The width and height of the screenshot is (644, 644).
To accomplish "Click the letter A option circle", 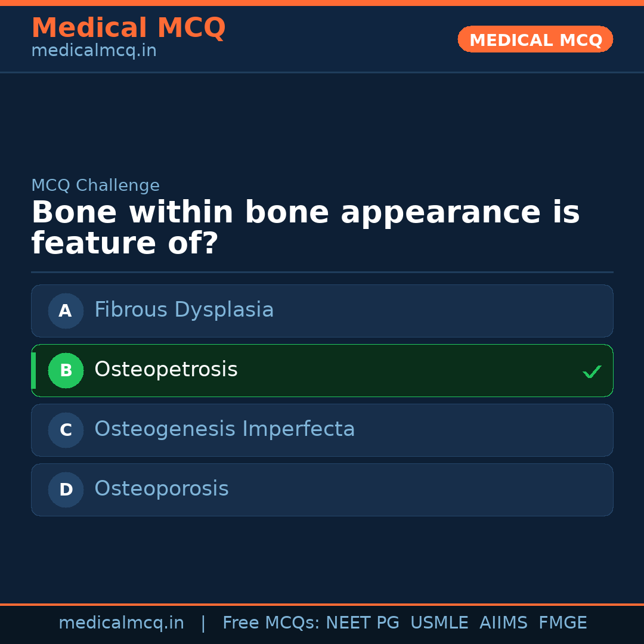I will [66, 311].
